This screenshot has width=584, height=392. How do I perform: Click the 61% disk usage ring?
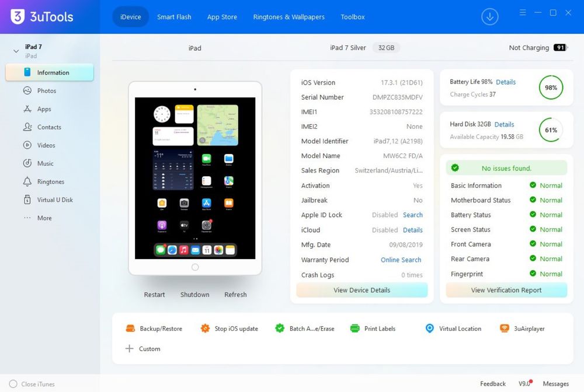click(x=551, y=130)
